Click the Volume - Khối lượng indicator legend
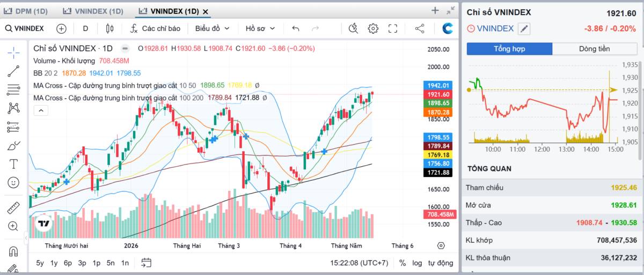644x275 pixels. coord(64,61)
